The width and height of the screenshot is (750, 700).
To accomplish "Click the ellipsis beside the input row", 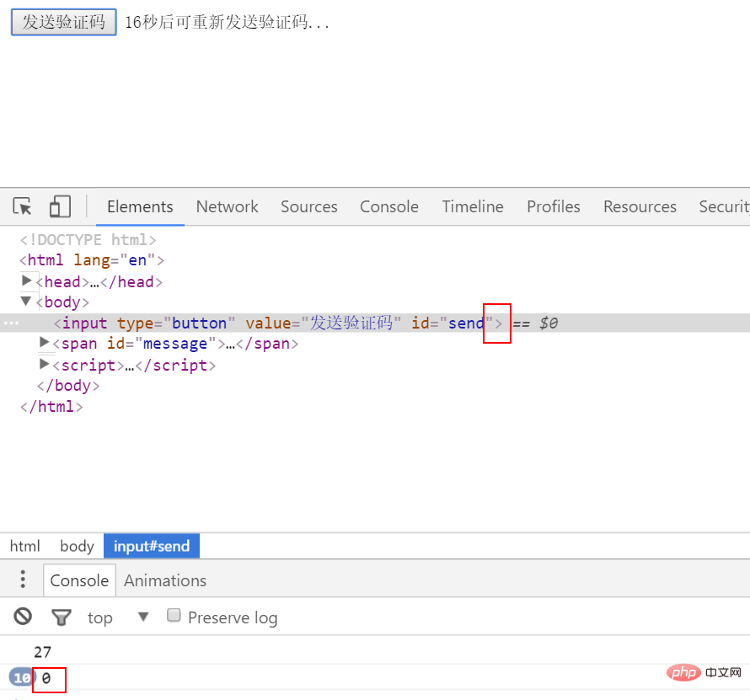I will (x=11, y=323).
